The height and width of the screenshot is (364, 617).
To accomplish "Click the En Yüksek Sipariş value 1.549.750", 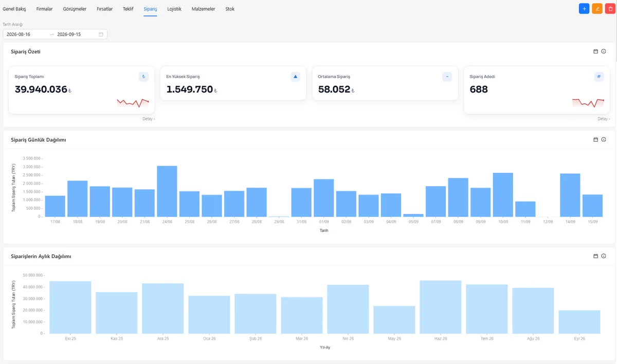I will 190,89.
